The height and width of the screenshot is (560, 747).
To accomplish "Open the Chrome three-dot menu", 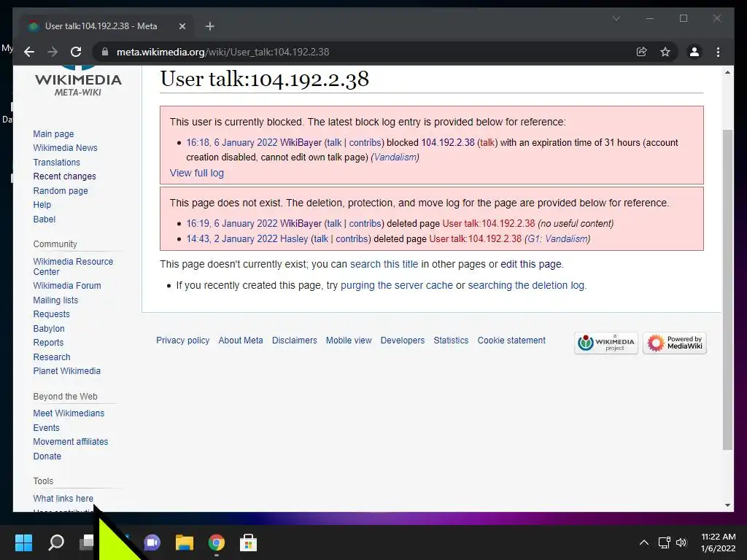I will (x=718, y=52).
